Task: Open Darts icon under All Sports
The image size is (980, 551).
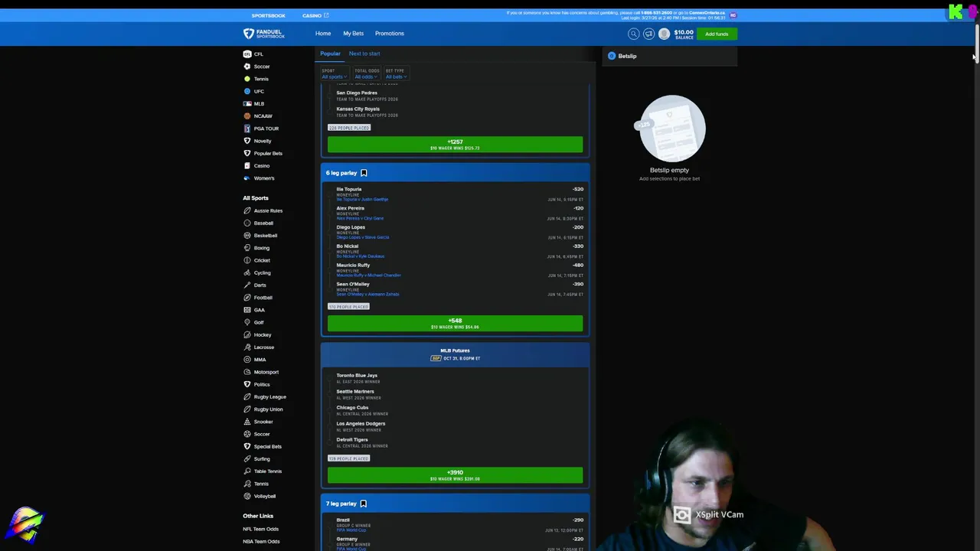Action: (x=247, y=285)
